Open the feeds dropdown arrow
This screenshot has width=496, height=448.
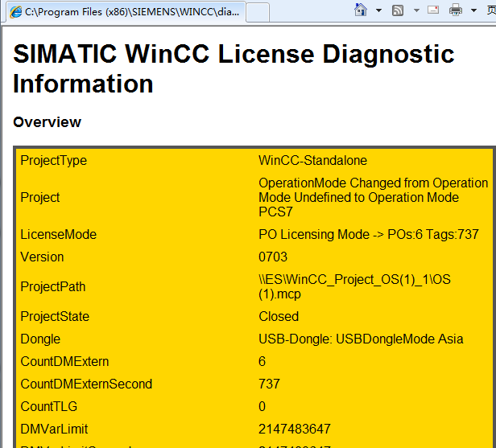(416, 10)
